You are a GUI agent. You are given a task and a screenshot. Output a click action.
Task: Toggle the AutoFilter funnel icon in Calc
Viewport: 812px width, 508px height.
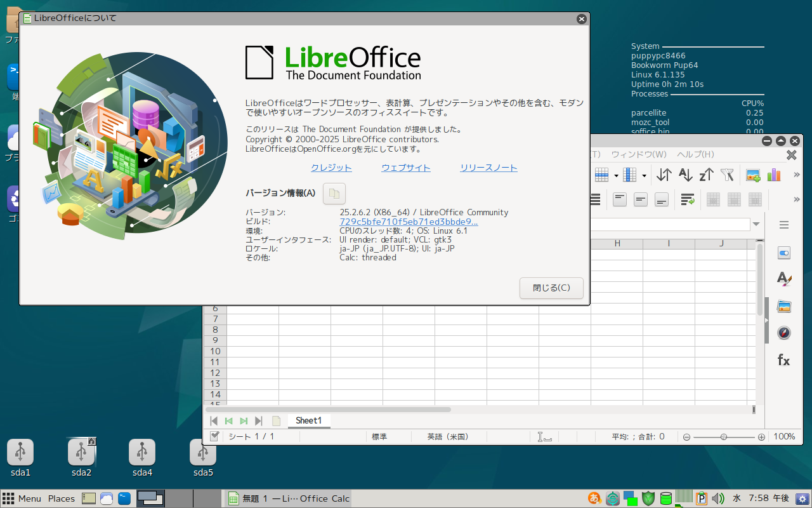[728, 175]
